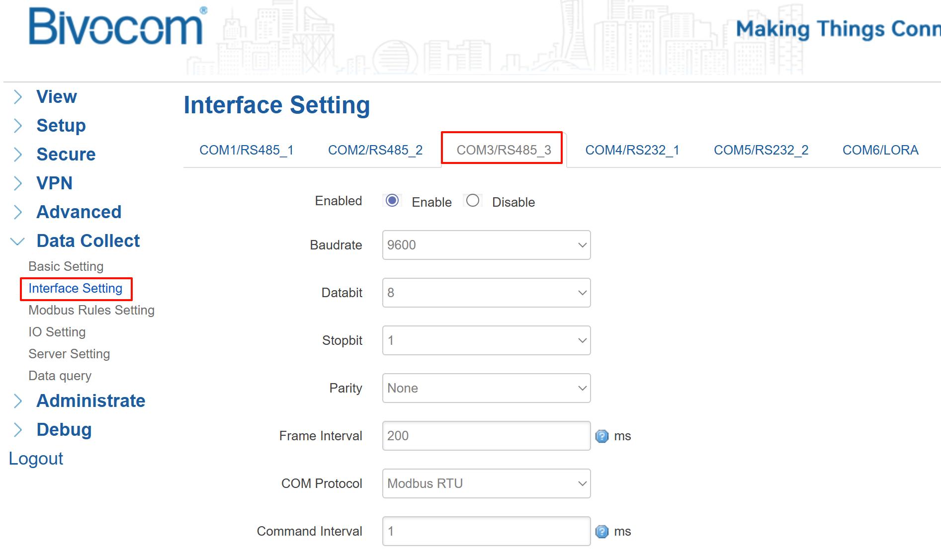This screenshot has width=941, height=560.
Task: Open the Parity dropdown
Action: [486, 388]
